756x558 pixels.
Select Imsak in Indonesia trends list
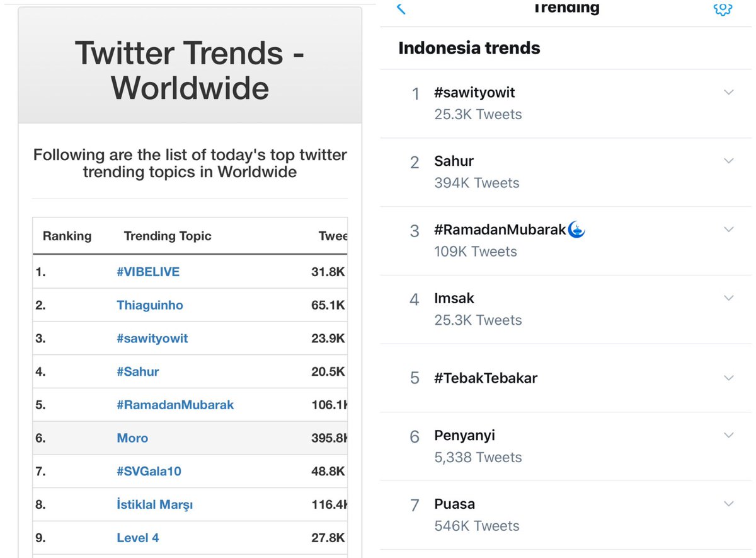[x=454, y=298]
